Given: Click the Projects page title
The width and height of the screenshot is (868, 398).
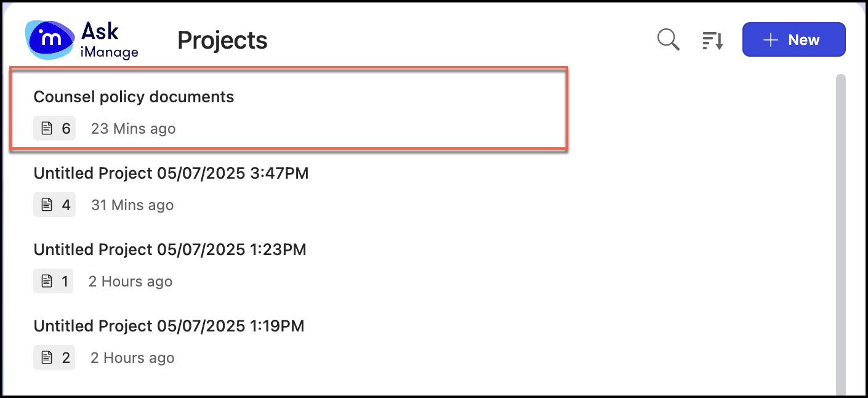Looking at the screenshot, I should [222, 39].
